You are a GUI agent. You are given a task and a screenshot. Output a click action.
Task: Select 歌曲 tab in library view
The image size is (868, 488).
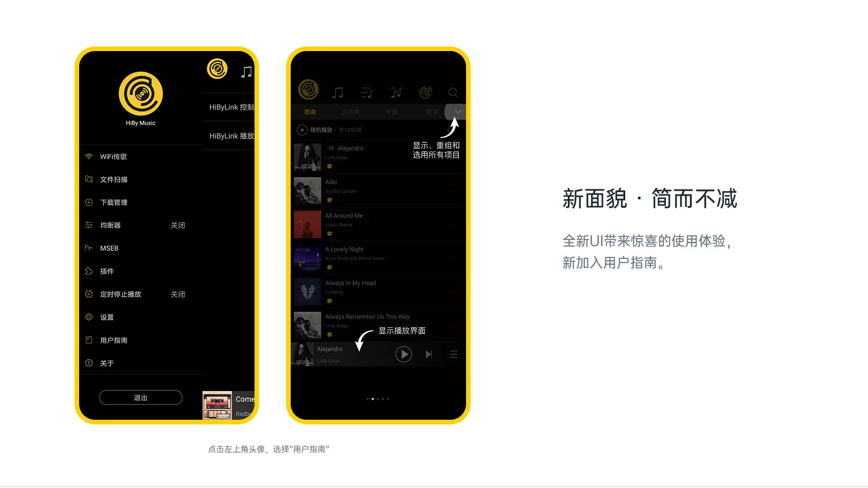coord(311,112)
